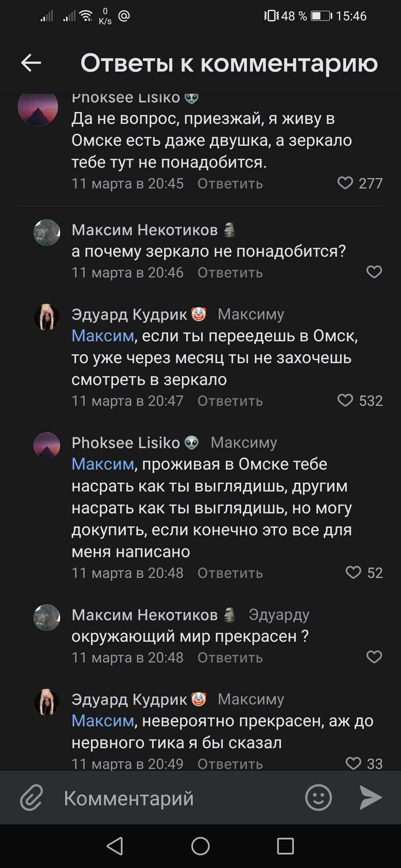Tap the Android back navigation triangle
401x868 pixels.
point(115,846)
